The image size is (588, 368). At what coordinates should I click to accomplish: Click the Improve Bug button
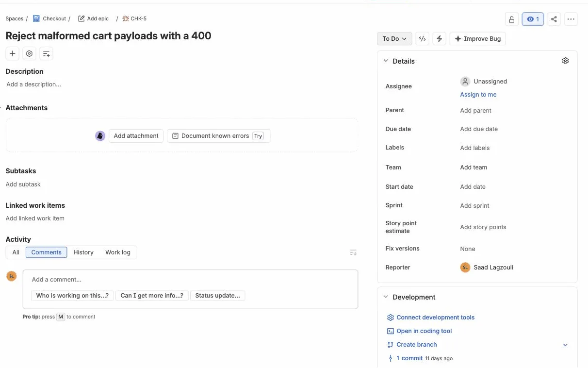click(x=478, y=39)
